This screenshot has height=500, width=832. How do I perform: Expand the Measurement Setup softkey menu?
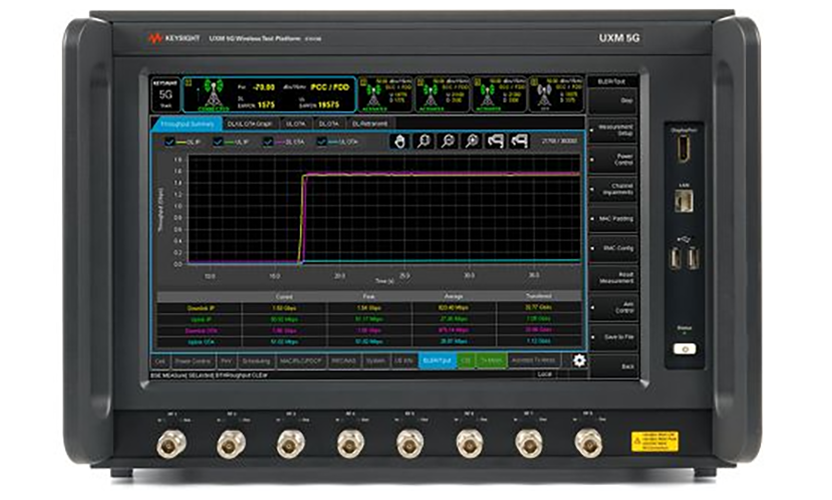click(613, 130)
